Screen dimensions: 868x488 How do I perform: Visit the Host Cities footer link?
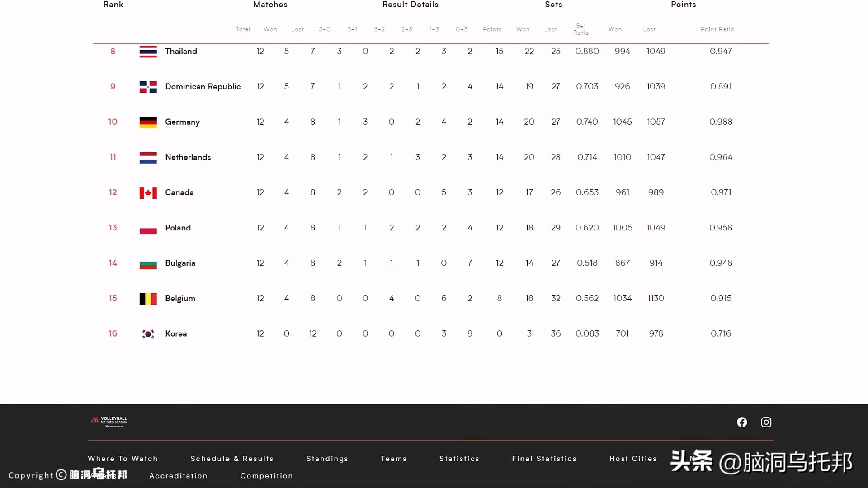pyautogui.click(x=632, y=459)
